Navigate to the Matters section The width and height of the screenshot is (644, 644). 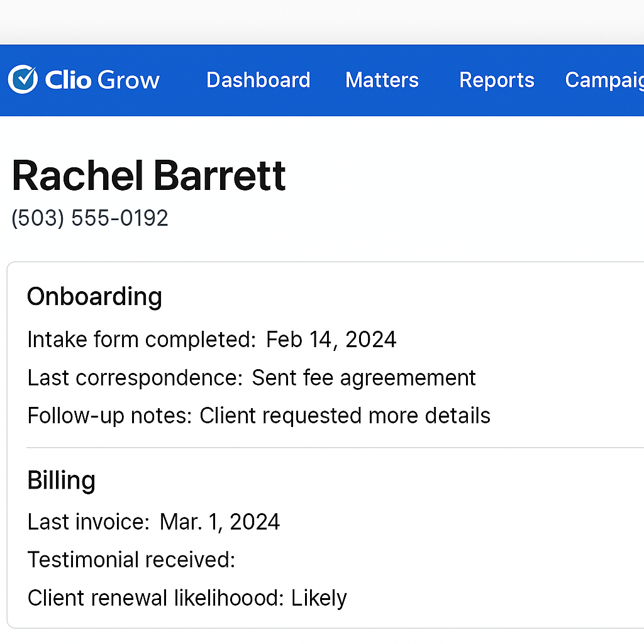click(382, 80)
